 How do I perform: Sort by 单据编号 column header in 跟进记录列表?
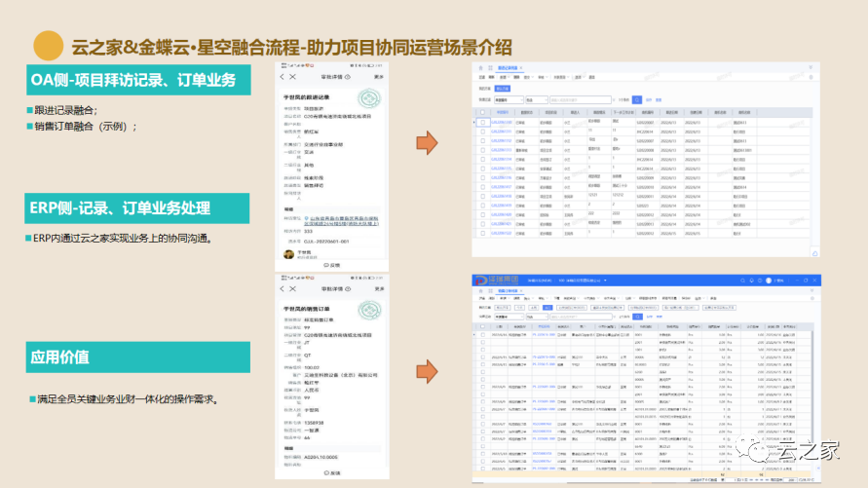pos(503,112)
